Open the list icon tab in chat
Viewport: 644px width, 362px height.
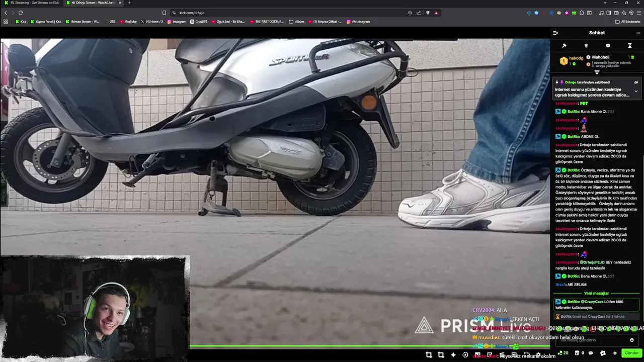coord(586,46)
